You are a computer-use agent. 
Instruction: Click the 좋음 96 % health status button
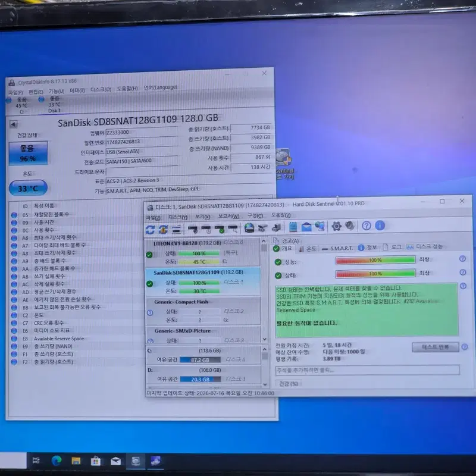click(28, 153)
